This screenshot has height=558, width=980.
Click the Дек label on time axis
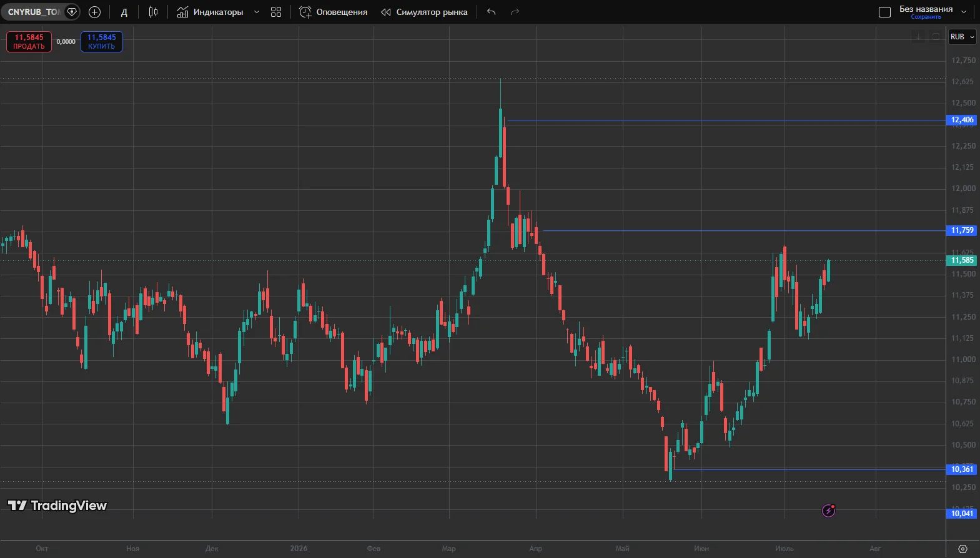pyautogui.click(x=212, y=549)
